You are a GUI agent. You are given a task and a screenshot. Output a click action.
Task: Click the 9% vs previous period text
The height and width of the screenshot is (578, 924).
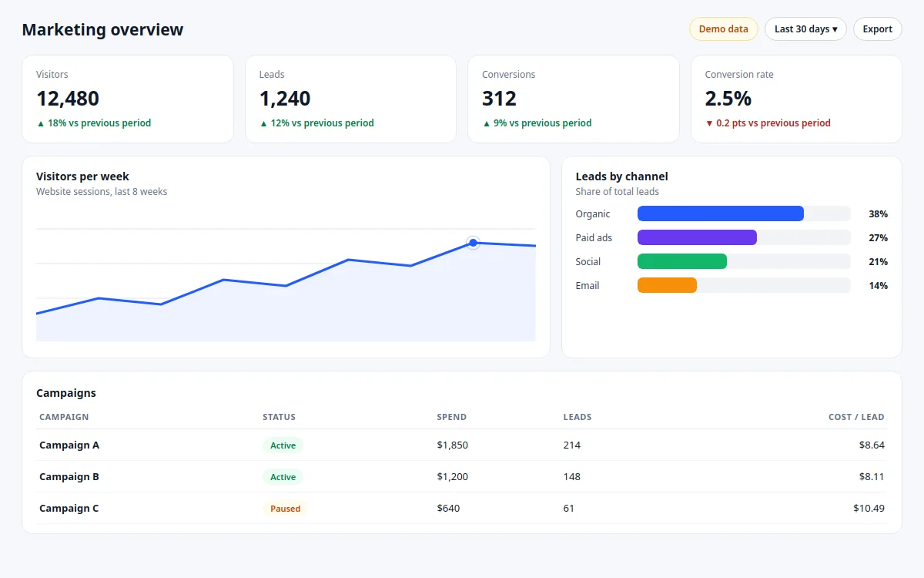(x=537, y=123)
